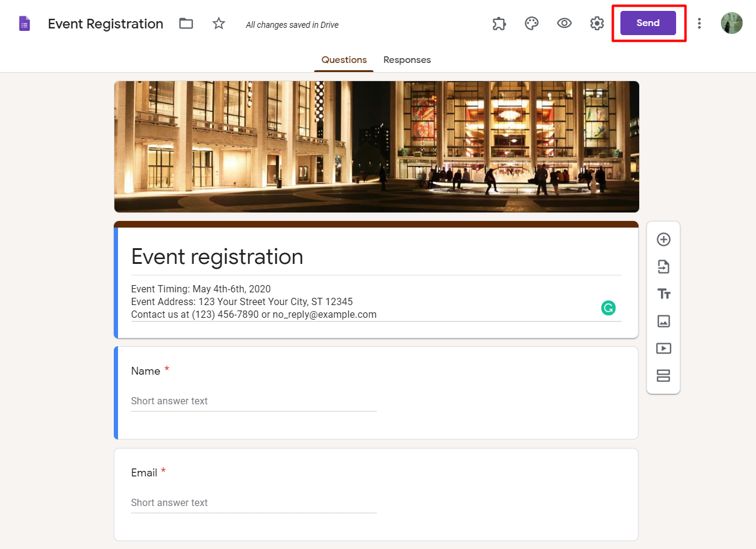This screenshot has width=756, height=549.
Task: Open the customize theme palette
Action: coord(531,24)
